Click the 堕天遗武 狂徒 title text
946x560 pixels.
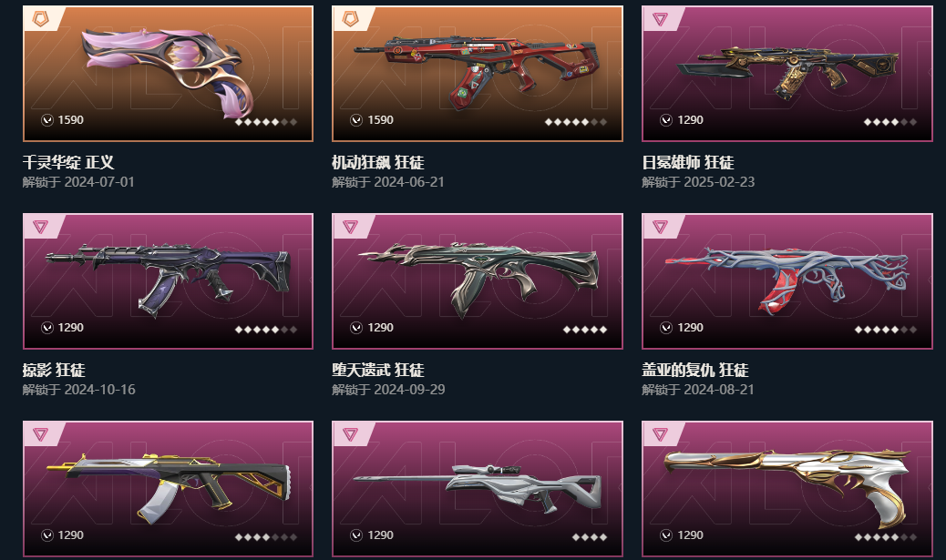click(x=378, y=370)
